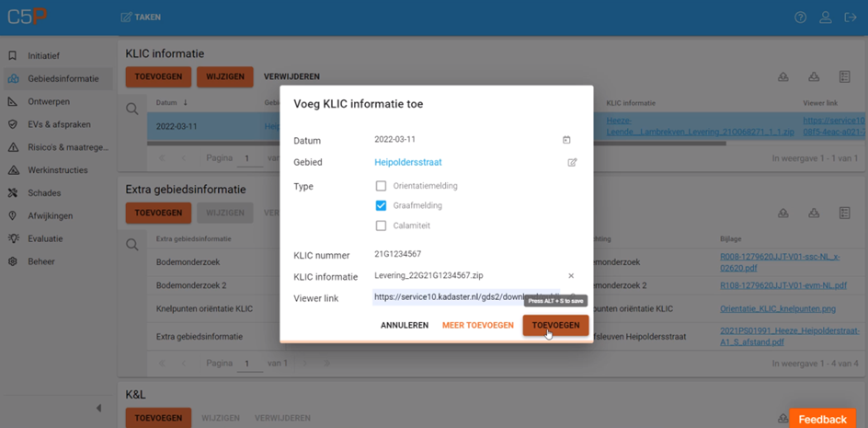Click Meer toevoegen in the dialog
868x428 pixels.
(477, 326)
